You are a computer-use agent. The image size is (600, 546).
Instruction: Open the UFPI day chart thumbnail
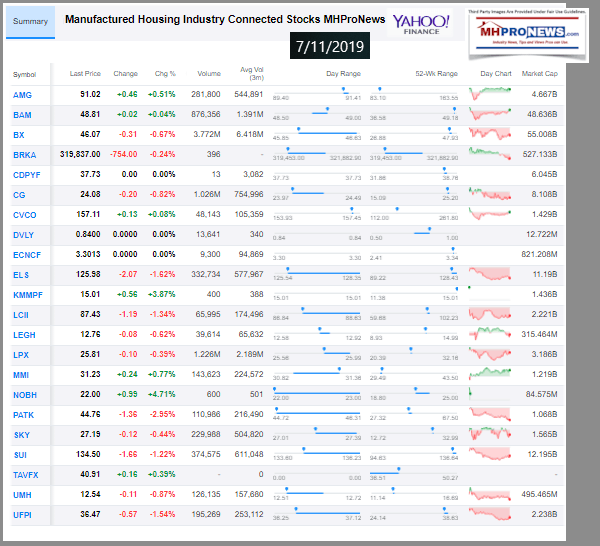click(x=490, y=513)
